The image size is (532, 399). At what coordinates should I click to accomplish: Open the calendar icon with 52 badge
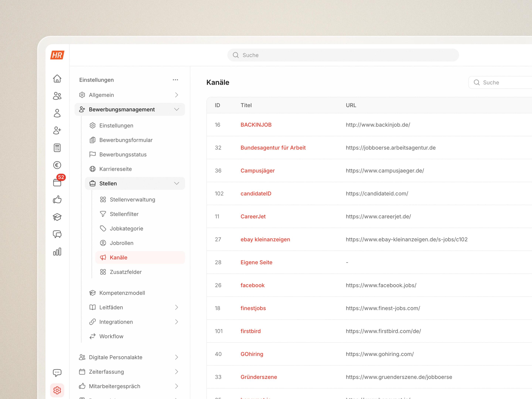57,182
